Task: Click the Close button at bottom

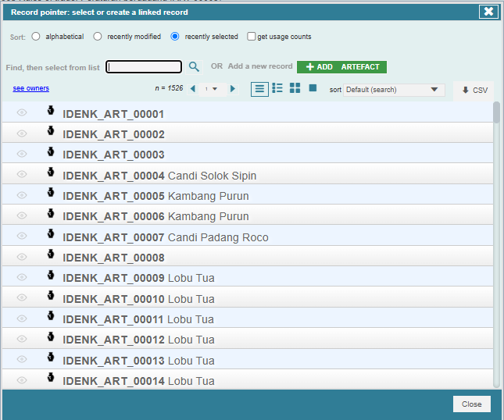Action: tap(471, 404)
